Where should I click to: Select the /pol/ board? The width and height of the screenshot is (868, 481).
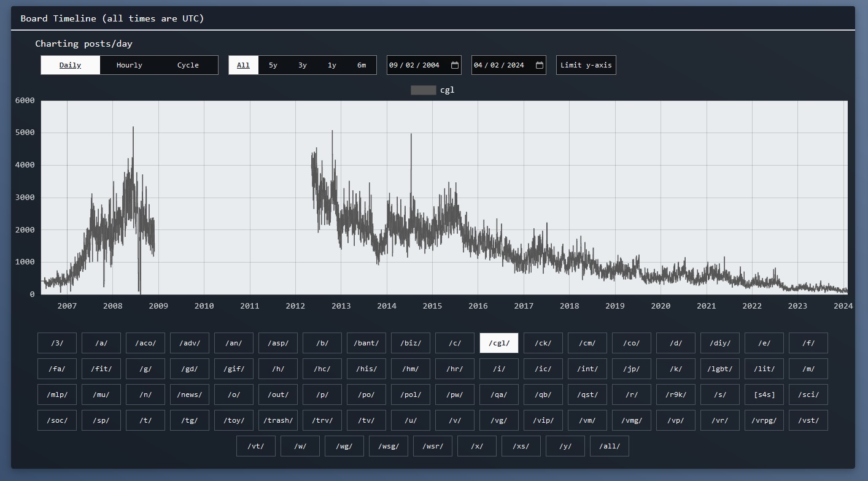point(411,394)
